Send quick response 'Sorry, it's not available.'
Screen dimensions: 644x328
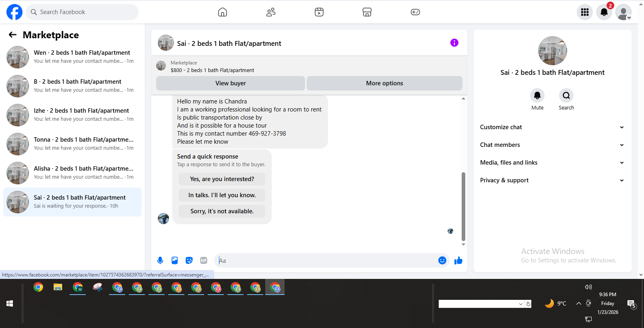222,211
